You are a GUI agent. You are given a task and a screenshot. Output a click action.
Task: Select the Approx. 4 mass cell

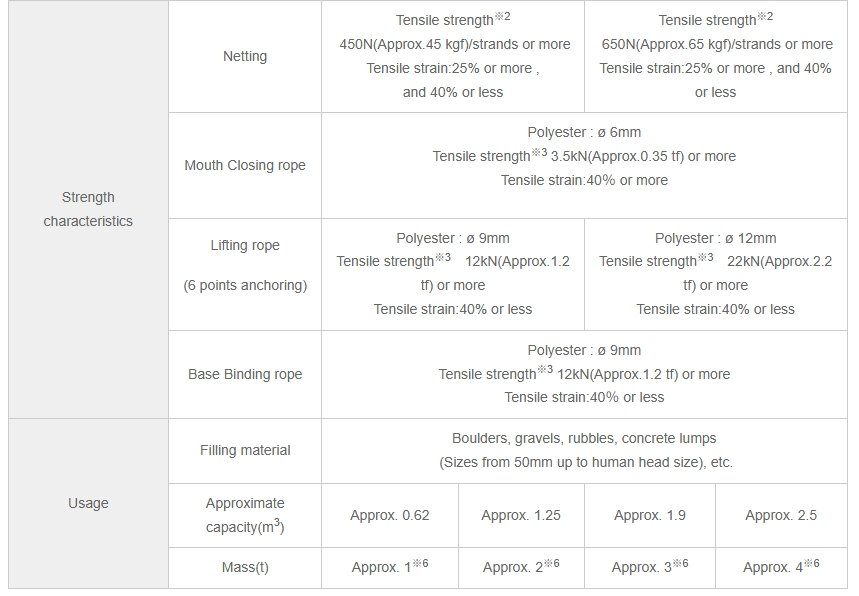click(781, 567)
